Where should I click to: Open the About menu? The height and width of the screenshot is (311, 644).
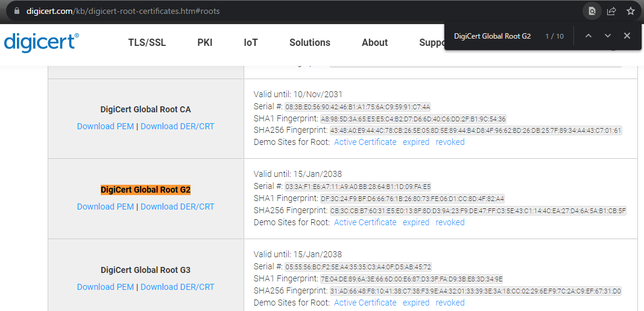click(374, 43)
